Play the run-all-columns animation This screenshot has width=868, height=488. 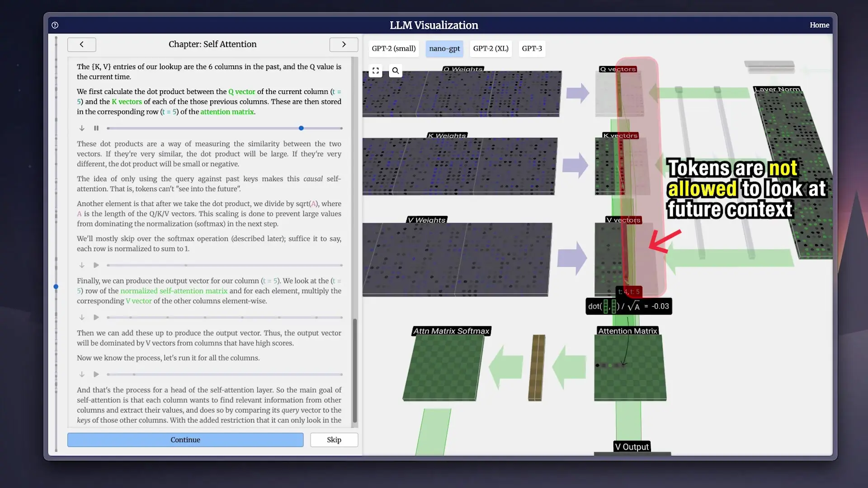96,375
